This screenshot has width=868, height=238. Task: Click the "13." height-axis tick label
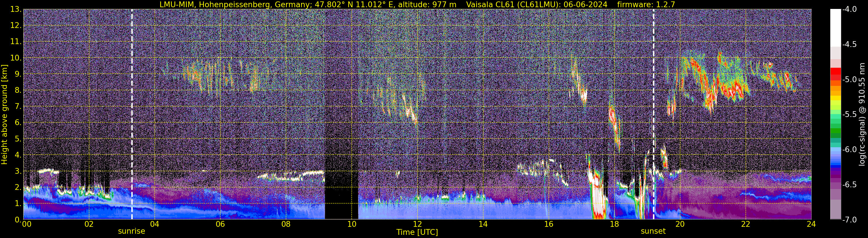16,10
